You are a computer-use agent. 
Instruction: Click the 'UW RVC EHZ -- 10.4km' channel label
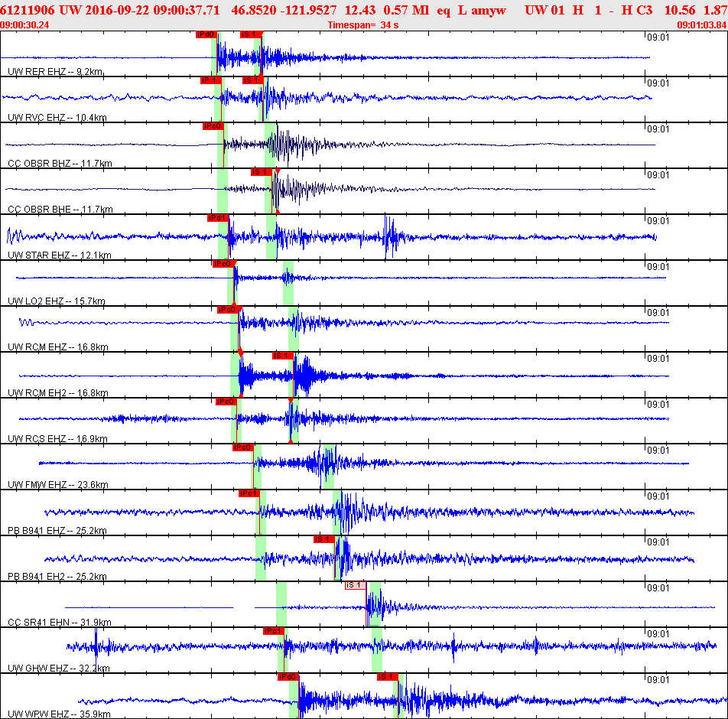click(x=57, y=118)
